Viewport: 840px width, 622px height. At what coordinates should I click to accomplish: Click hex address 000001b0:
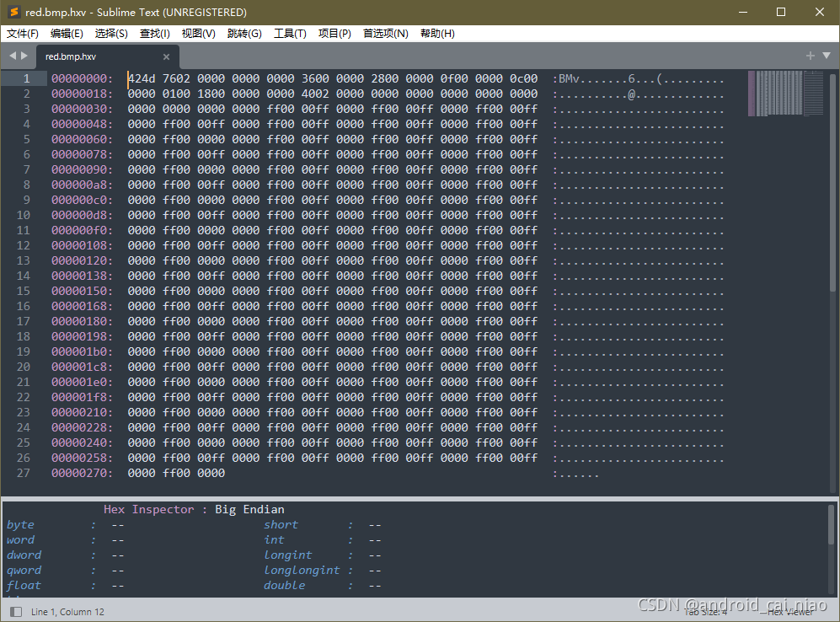(x=82, y=351)
